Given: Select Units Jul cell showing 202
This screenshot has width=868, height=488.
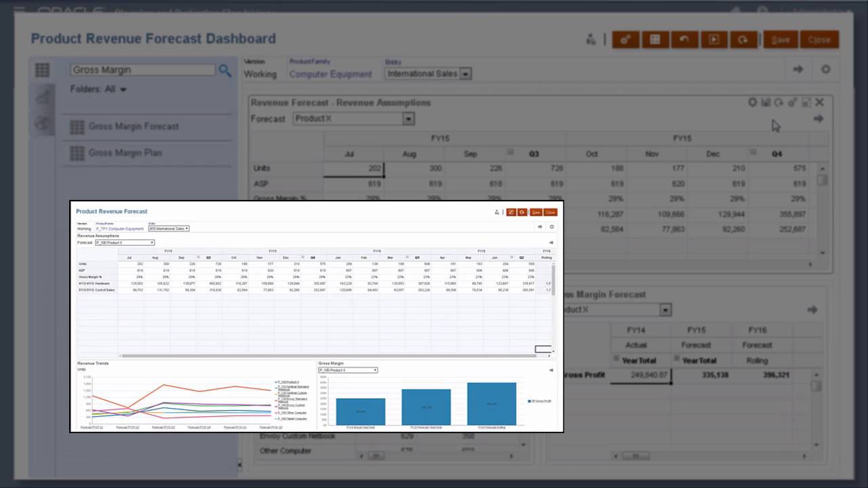Looking at the screenshot, I should pyautogui.click(x=353, y=168).
